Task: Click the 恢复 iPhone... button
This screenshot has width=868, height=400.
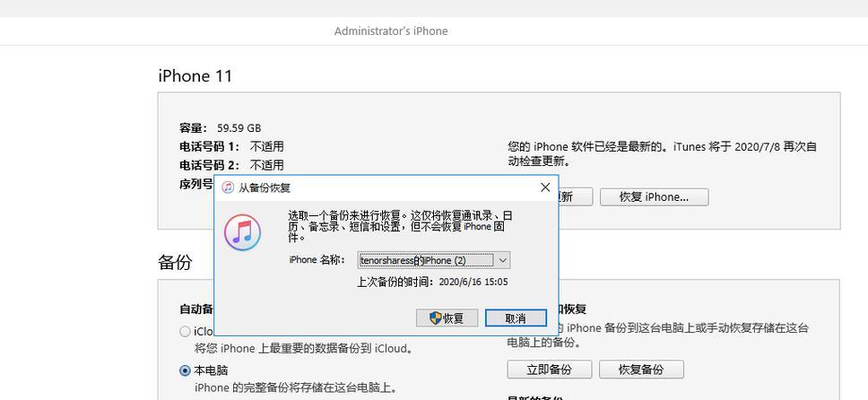Action: click(654, 197)
